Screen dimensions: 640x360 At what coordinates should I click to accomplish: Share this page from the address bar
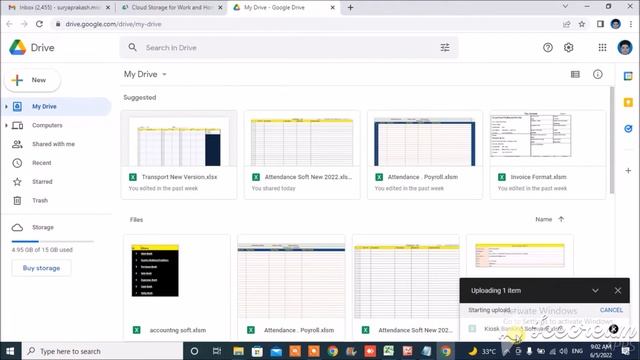(567, 24)
